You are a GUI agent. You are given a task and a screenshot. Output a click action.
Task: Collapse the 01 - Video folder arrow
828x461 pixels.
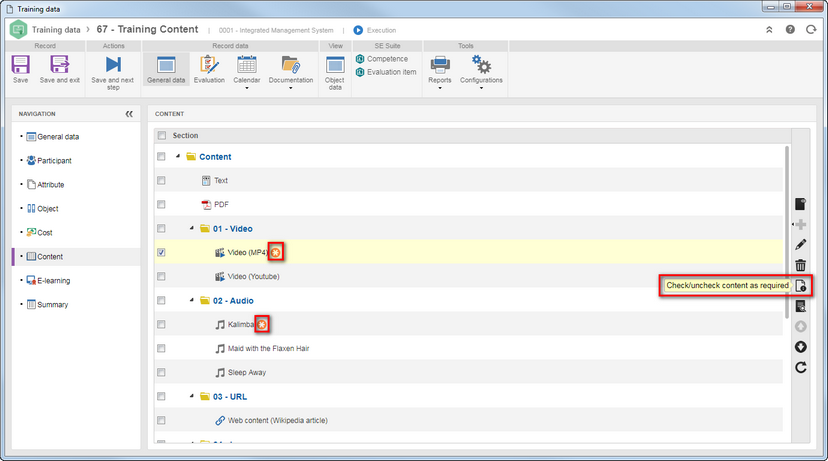click(192, 228)
